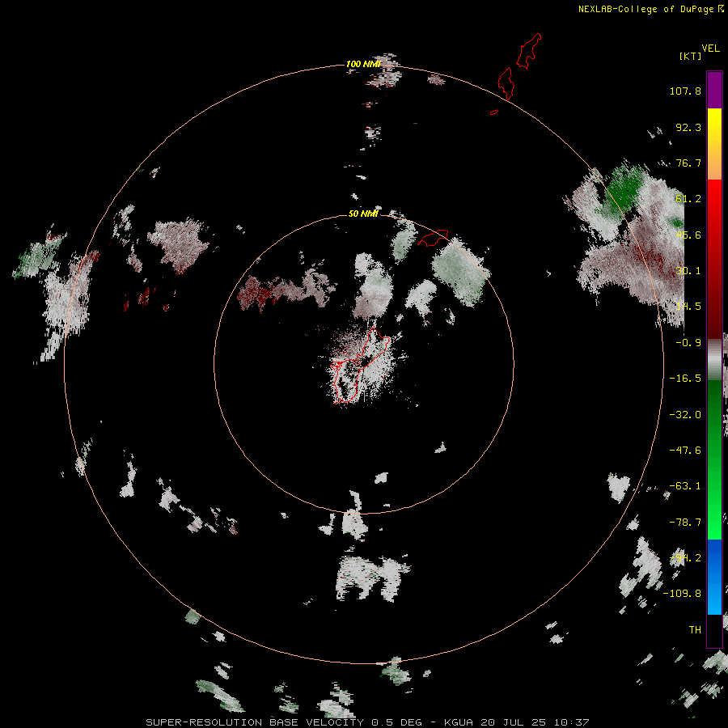Click the Super-Resolution Base Velocity caption at bottom
The height and width of the screenshot is (728, 728).
[x=367, y=722]
